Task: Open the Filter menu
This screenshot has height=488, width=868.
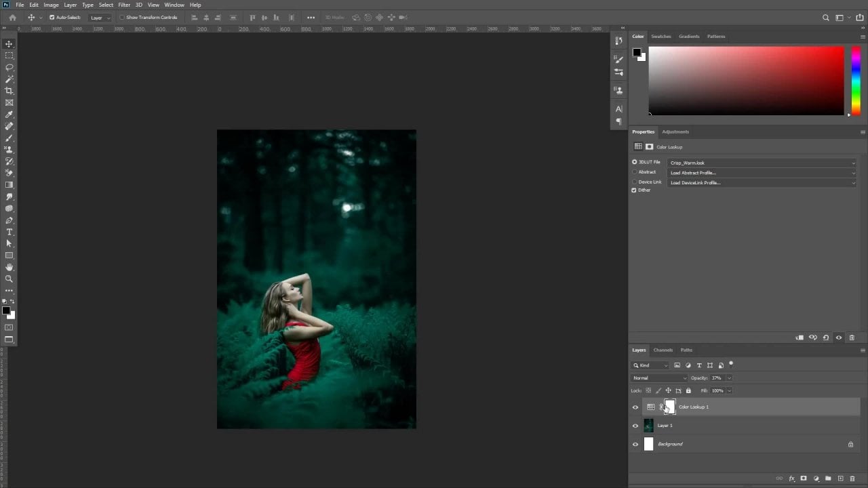Action: click(x=124, y=5)
